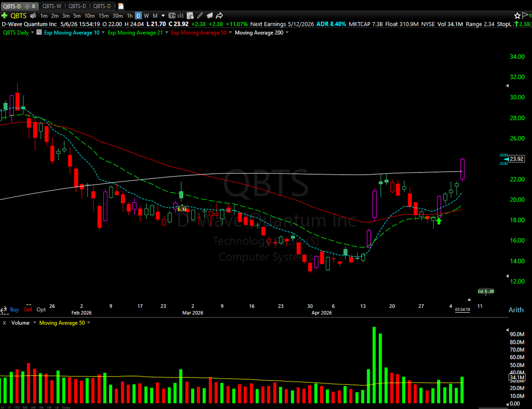This screenshot has height=409, width=532.
Task: Click the star favorite icon
Action: click(517, 16)
